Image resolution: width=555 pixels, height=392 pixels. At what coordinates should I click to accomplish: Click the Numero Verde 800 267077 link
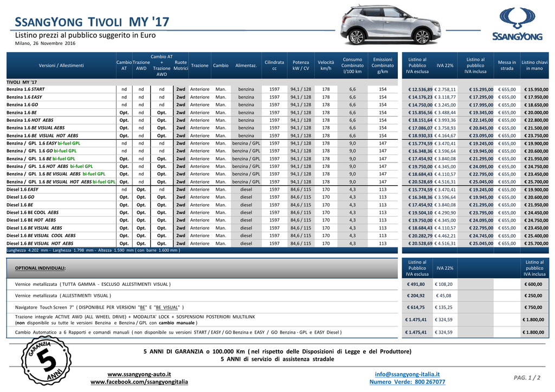point(407,382)
